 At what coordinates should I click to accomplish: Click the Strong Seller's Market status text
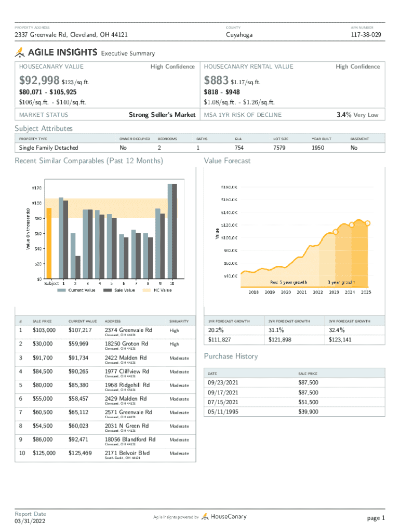[162, 115]
